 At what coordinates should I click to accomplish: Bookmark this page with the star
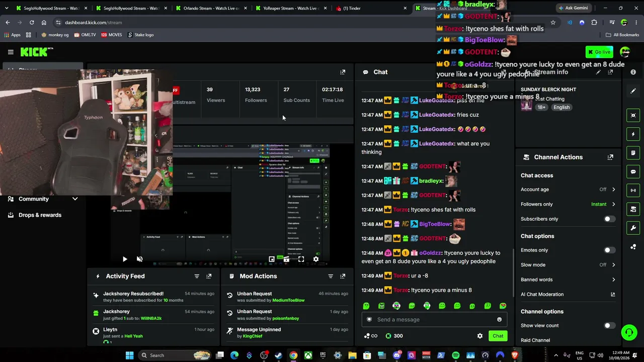click(x=553, y=23)
